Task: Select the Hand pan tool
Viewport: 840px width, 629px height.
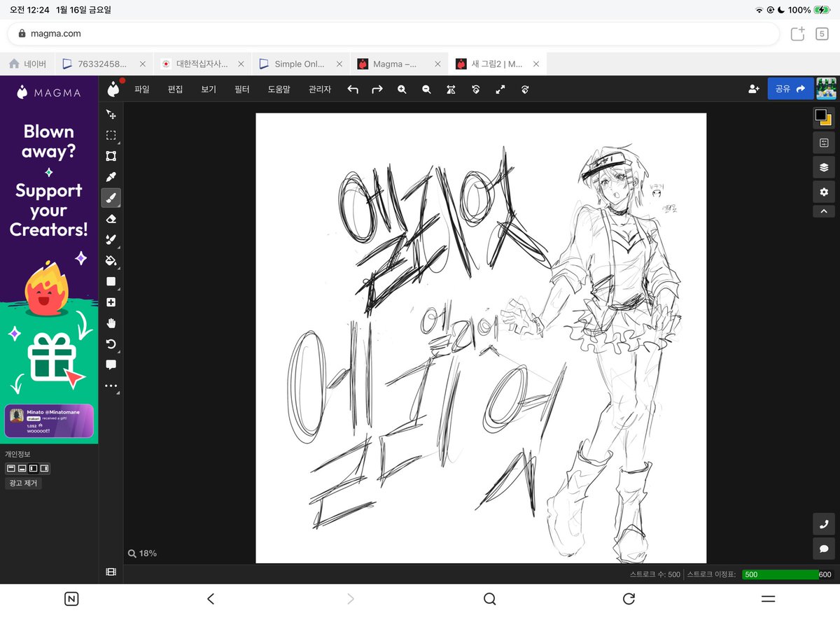Action: coord(111,323)
